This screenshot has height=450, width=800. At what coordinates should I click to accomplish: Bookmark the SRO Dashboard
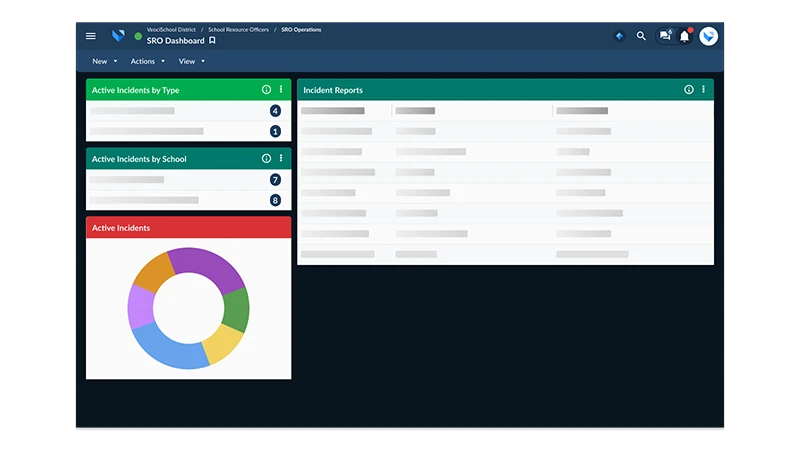[212, 40]
